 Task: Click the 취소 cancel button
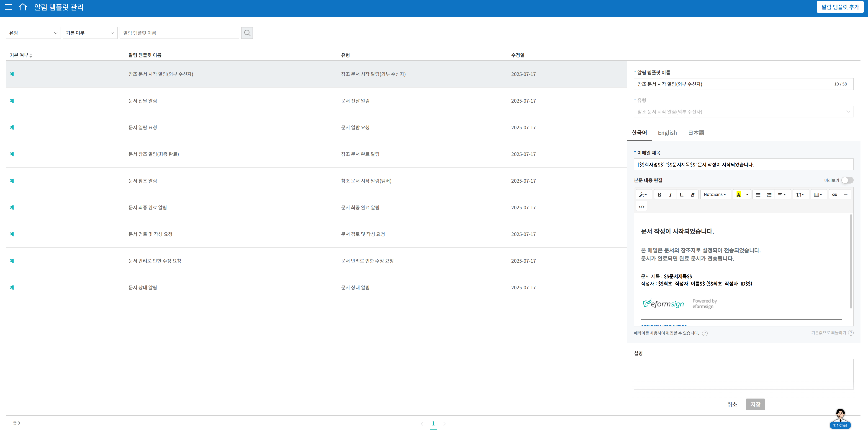[x=732, y=404]
